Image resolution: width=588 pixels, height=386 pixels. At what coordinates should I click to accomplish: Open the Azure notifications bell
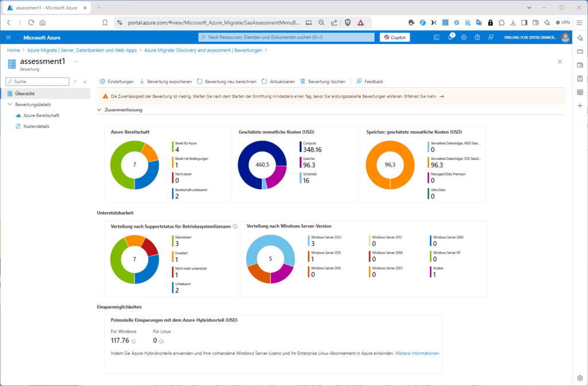click(450, 37)
